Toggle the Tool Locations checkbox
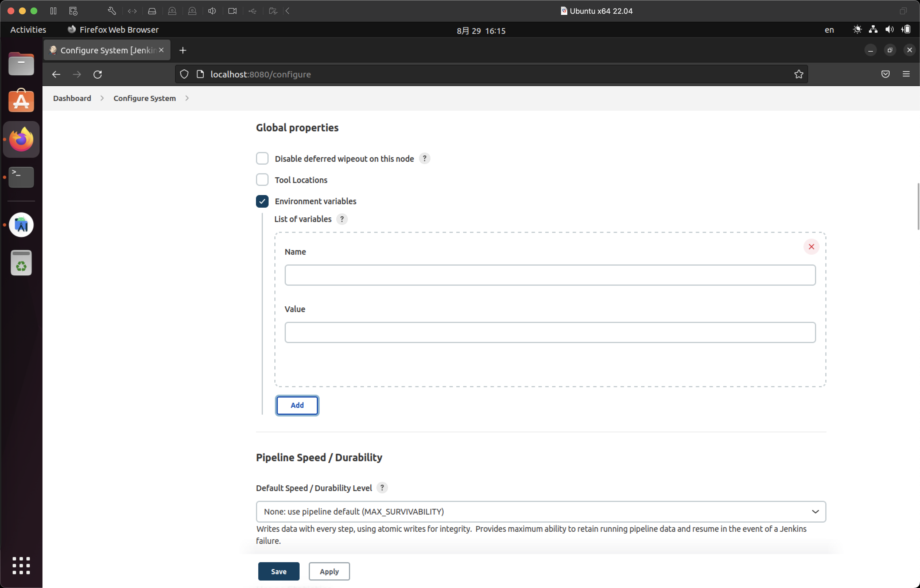The width and height of the screenshot is (920, 588). [262, 180]
